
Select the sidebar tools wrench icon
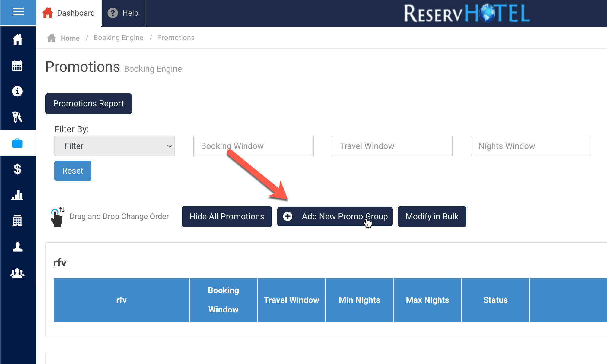17,117
